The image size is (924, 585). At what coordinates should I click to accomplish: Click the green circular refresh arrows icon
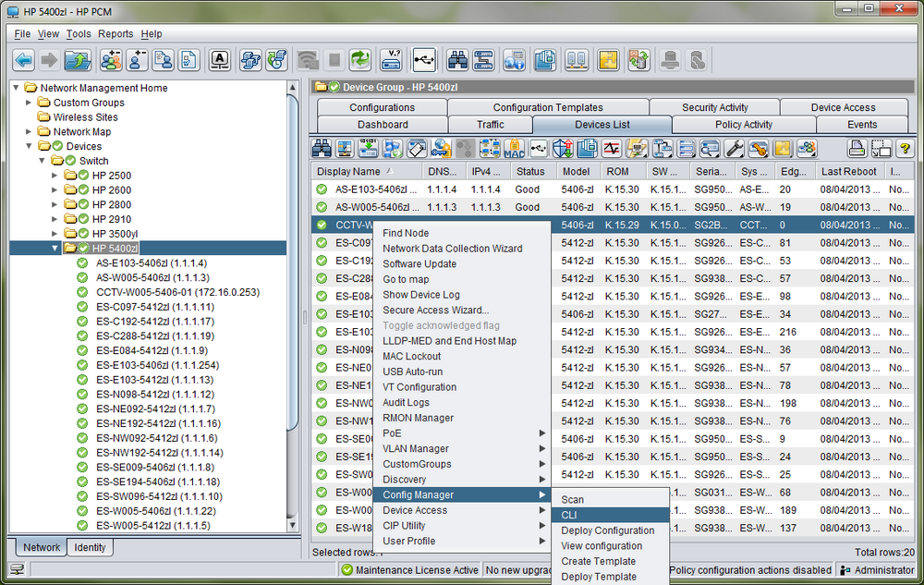360,60
